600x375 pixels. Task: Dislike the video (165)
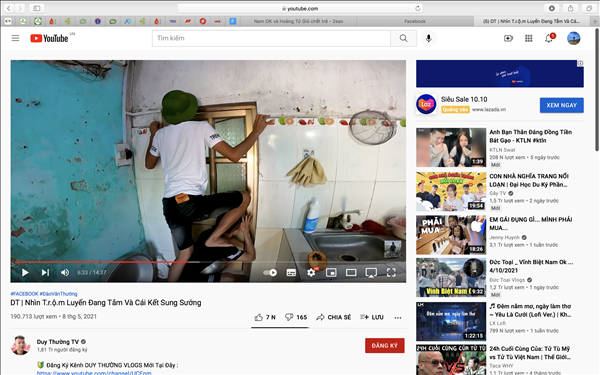(x=296, y=317)
